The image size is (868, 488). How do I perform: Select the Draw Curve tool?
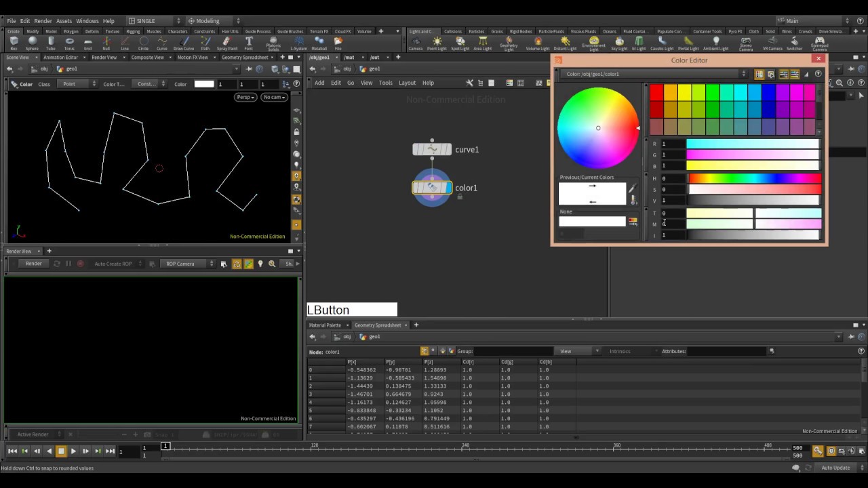[184, 43]
